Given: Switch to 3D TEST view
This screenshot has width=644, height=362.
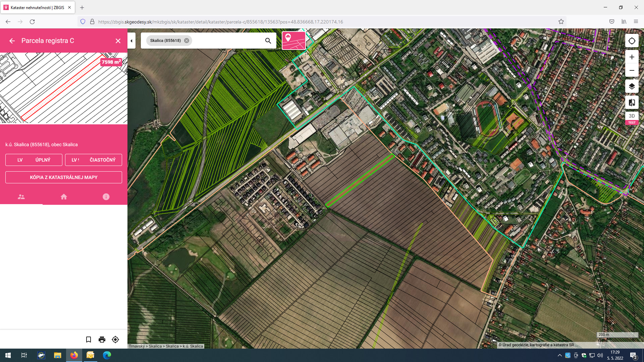Looking at the screenshot, I should [632, 118].
